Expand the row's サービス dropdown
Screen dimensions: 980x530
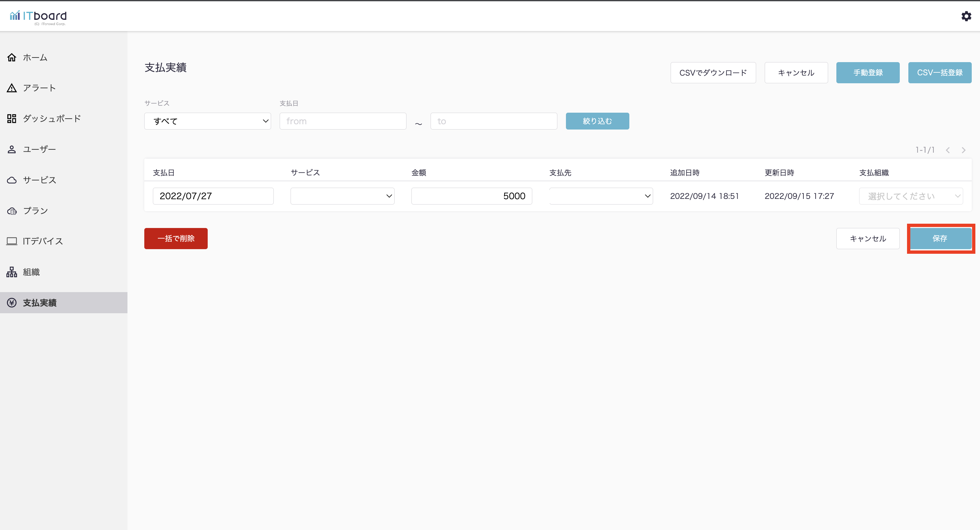342,196
